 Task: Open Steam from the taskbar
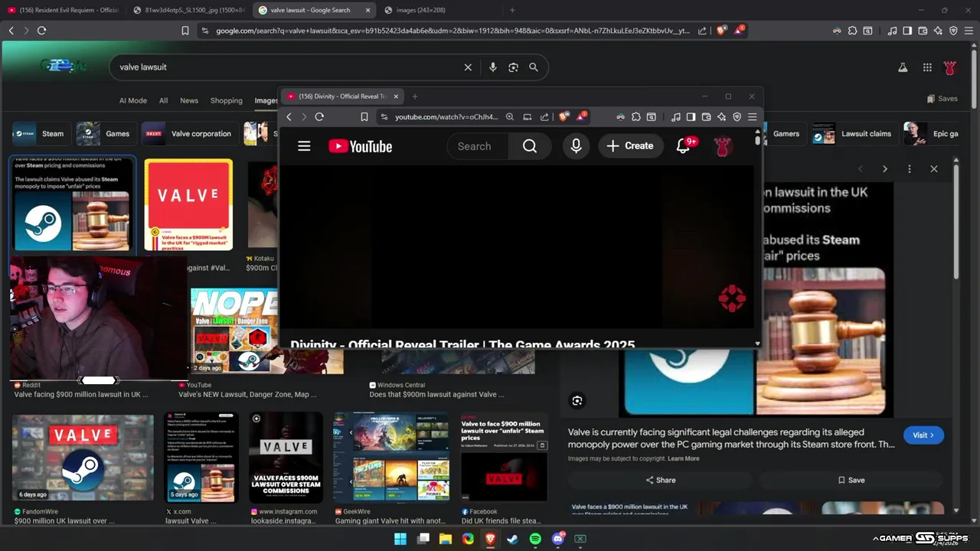tap(513, 539)
